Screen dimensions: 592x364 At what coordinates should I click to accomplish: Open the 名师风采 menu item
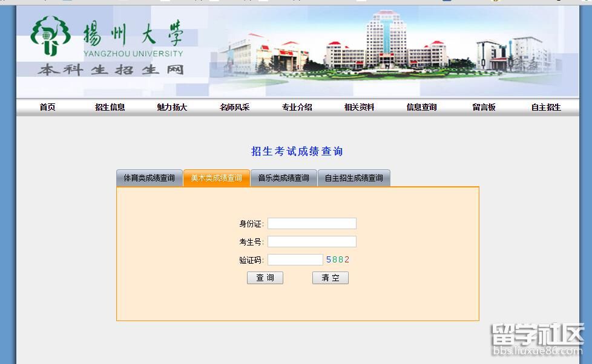coord(234,107)
